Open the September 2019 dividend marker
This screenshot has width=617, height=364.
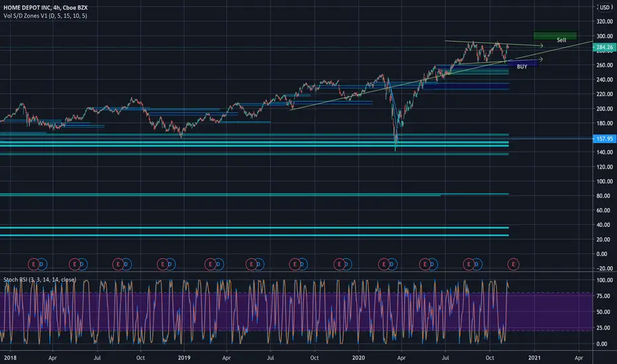pos(303,264)
